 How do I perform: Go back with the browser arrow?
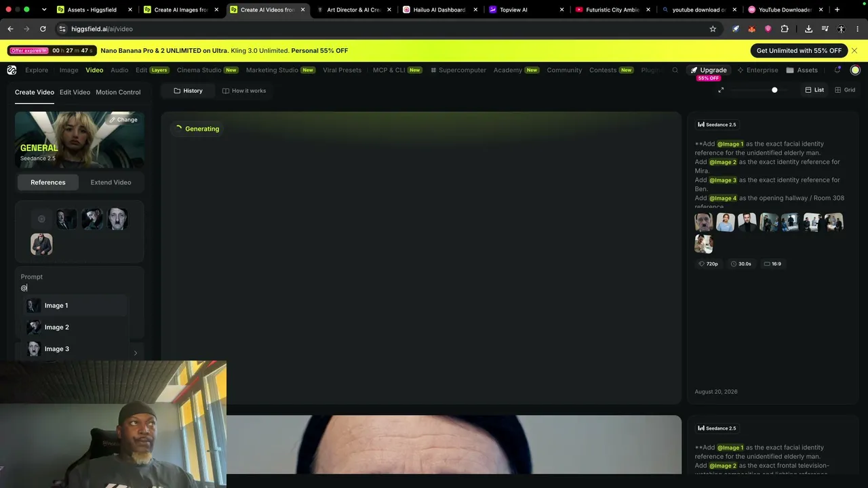coord(10,29)
